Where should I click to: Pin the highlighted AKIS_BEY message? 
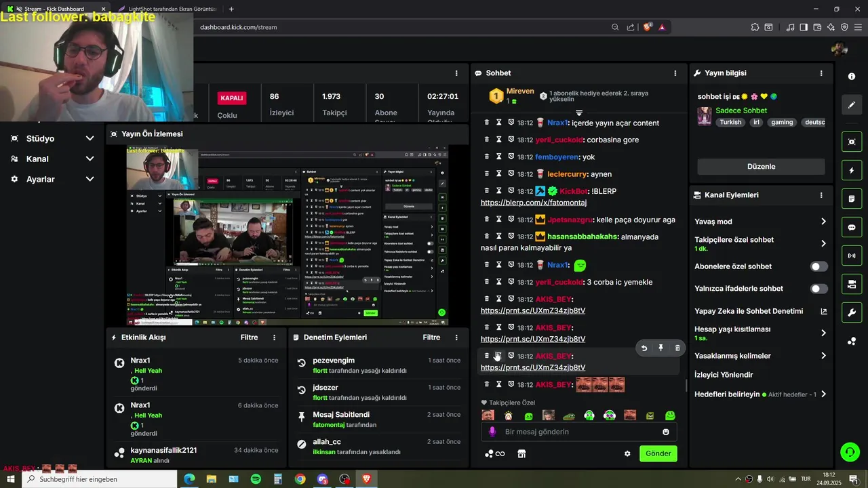click(661, 348)
